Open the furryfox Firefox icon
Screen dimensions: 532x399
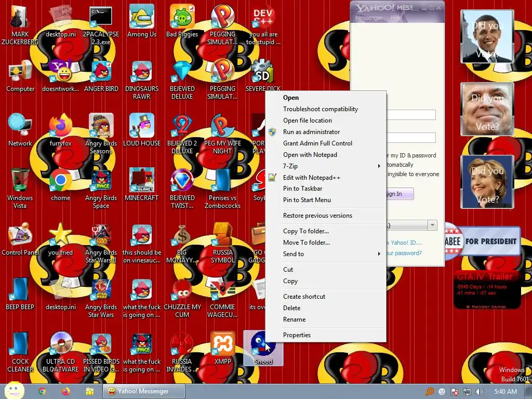[x=60, y=130]
